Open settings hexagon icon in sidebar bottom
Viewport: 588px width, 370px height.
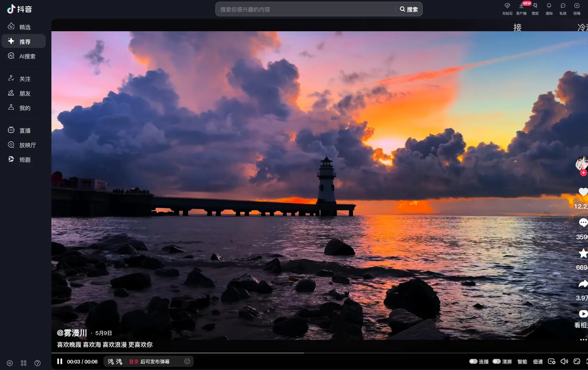[x=10, y=363]
